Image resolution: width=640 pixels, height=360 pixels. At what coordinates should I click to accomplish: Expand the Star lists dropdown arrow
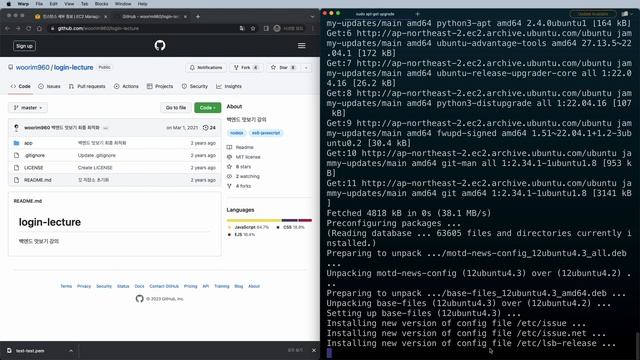click(x=306, y=67)
